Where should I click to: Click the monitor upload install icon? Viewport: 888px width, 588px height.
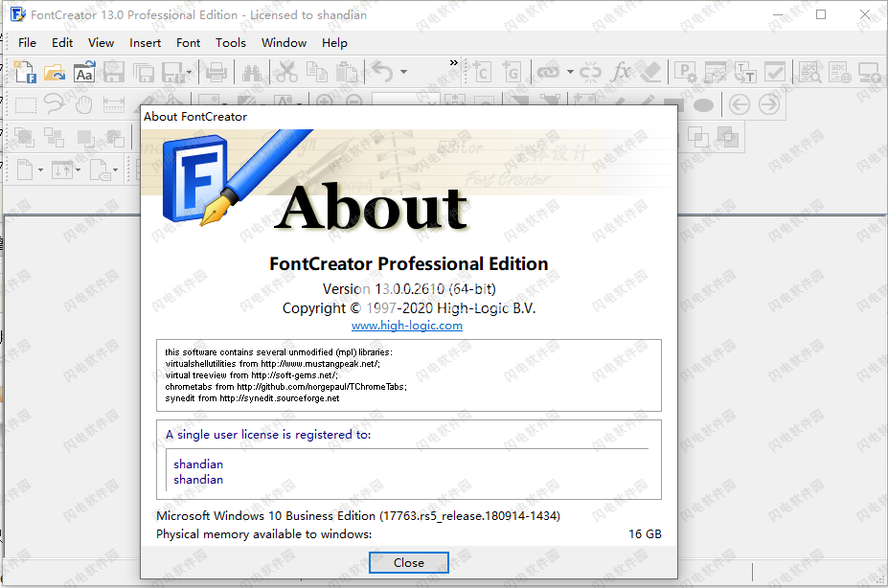(869, 72)
